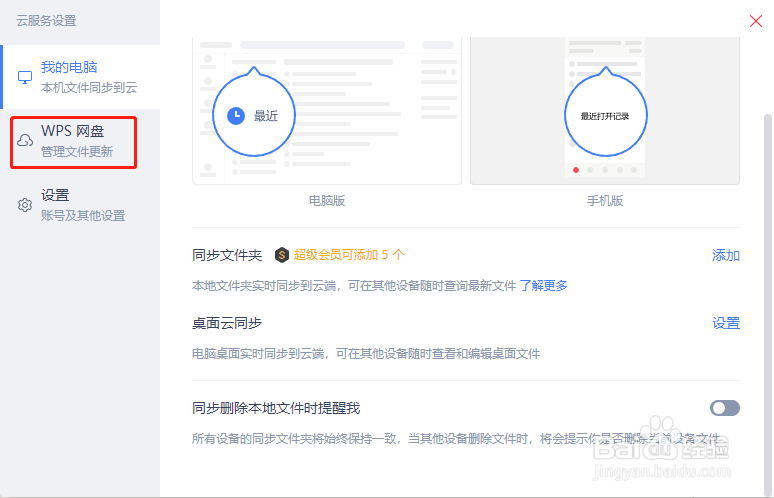The width and height of the screenshot is (774, 498).
Task: Click the 云服务设置 title text
Action: (46, 21)
